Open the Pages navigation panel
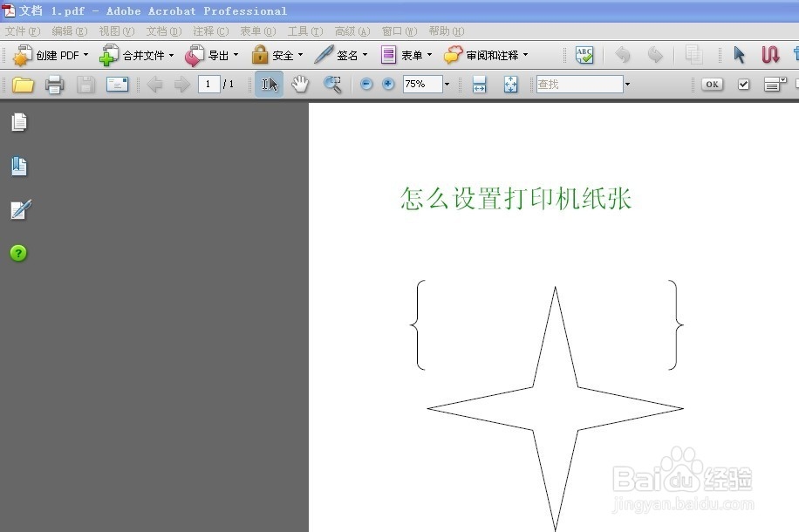This screenshot has height=532, width=799. [19, 122]
